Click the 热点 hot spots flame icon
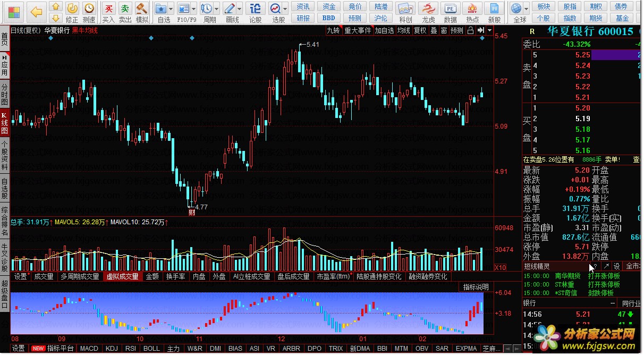 (x=472, y=9)
